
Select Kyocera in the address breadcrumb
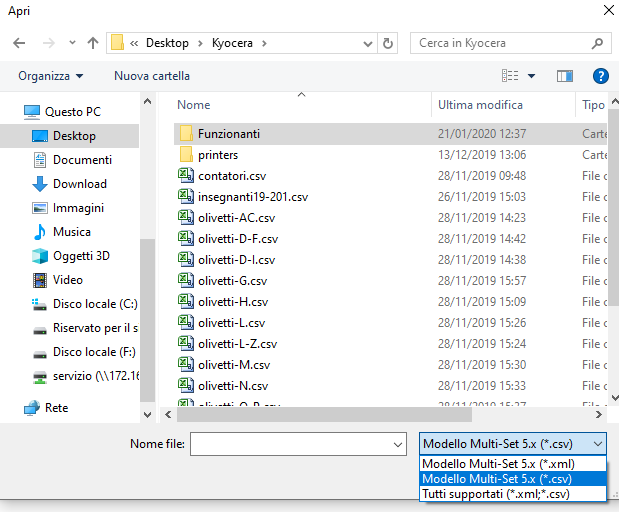pos(232,43)
